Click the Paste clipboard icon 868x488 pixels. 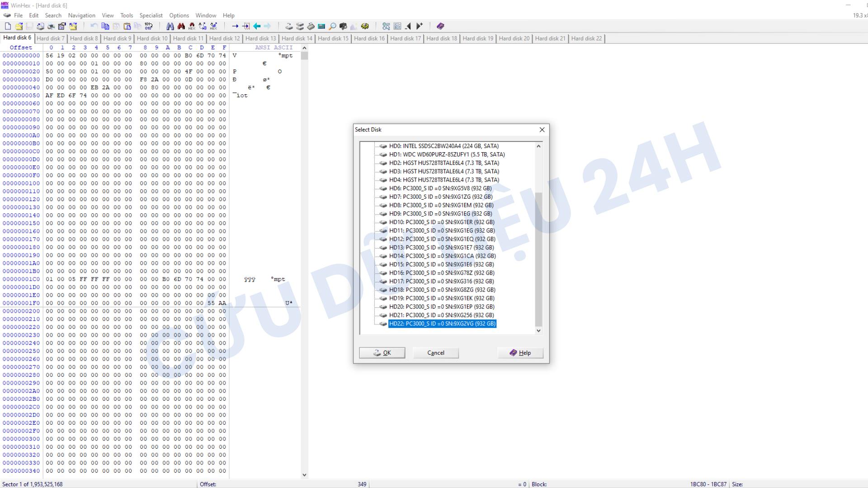tap(127, 26)
